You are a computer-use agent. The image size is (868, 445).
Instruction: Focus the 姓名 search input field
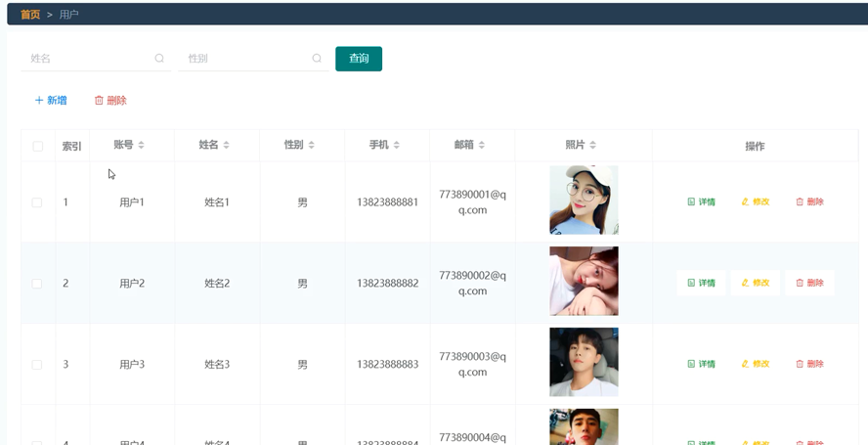point(96,58)
